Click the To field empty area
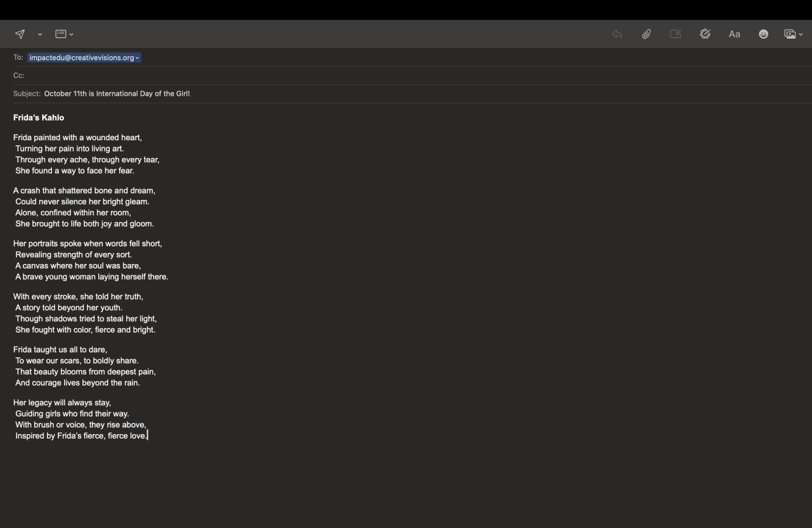The height and width of the screenshot is (528, 812). (444, 58)
